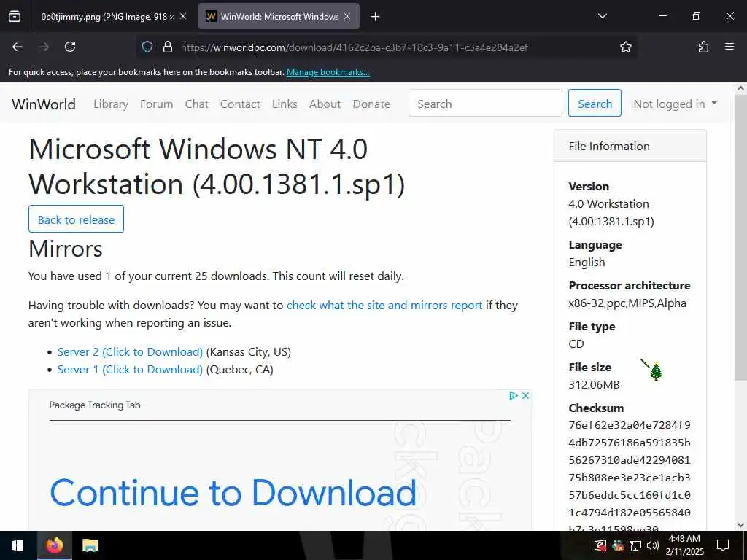
Task: Close the 0b0tjimmy.png tab
Action: pyautogui.click(x=183, y=16)
